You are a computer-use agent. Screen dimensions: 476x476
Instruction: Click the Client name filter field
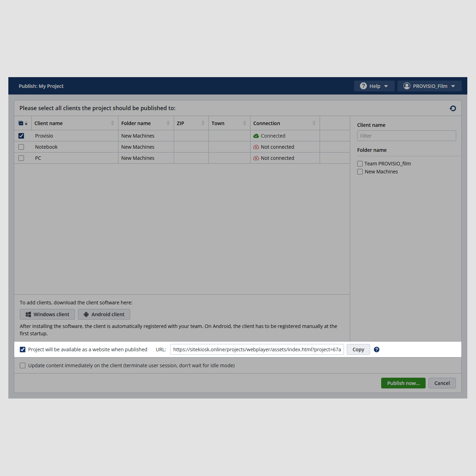pos(406,136)
